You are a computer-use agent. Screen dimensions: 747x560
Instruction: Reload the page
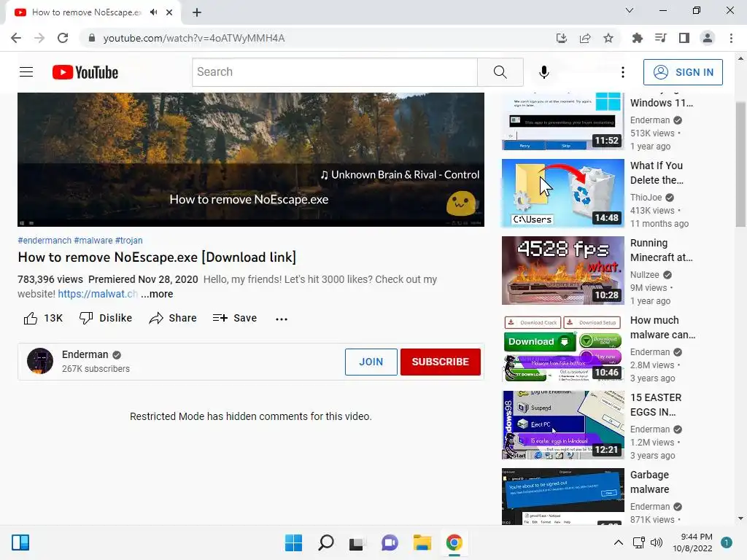[63, 38]
